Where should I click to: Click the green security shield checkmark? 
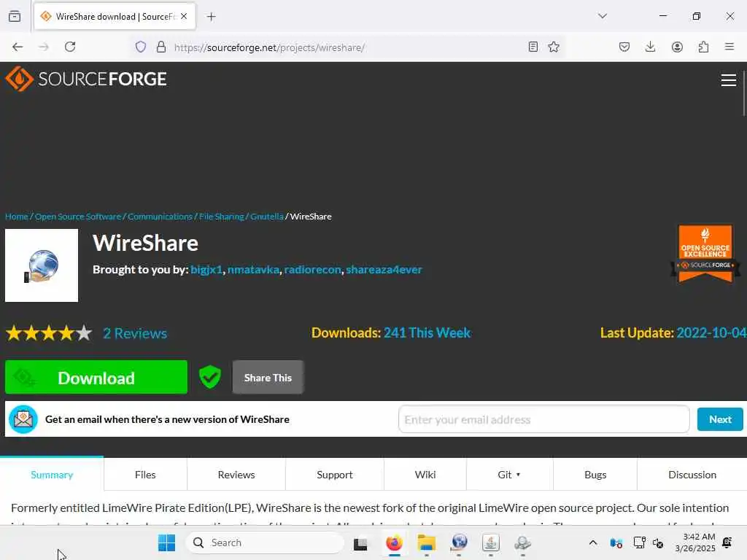(209, 377)
